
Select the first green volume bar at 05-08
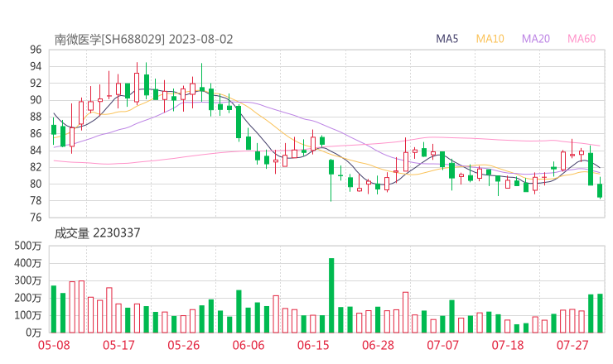point(54,309)
